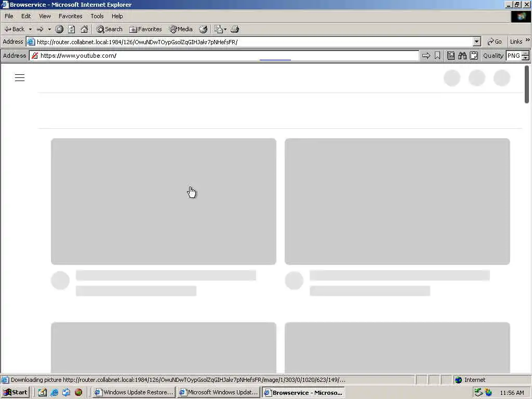Open the Tools menu
Screen dimensions: 532x399
(97, 16)
